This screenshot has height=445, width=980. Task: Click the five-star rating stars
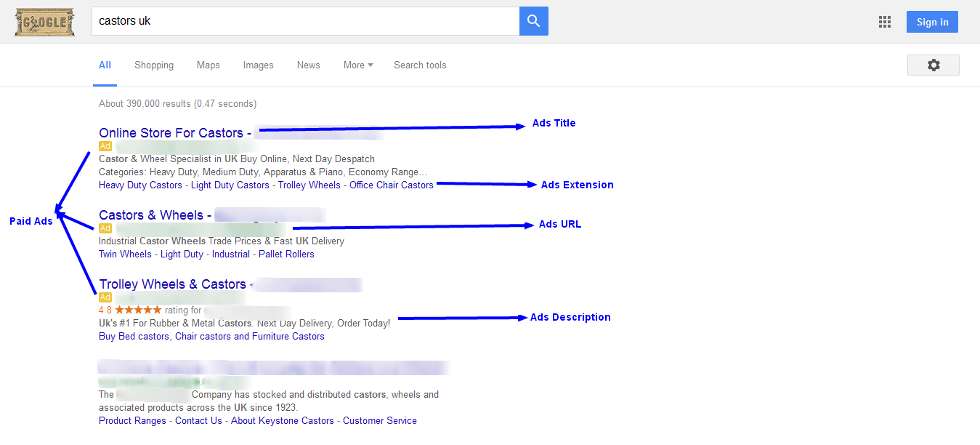click(138, 310)
